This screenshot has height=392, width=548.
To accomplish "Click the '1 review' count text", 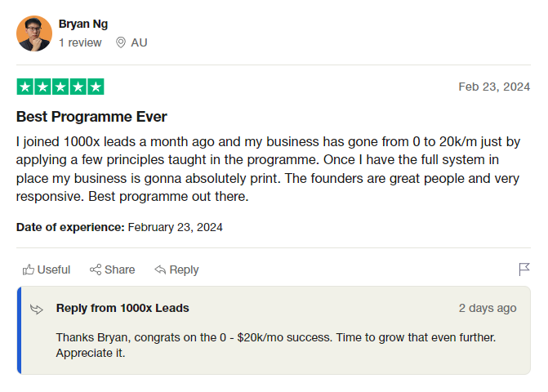I will point(80,42).
